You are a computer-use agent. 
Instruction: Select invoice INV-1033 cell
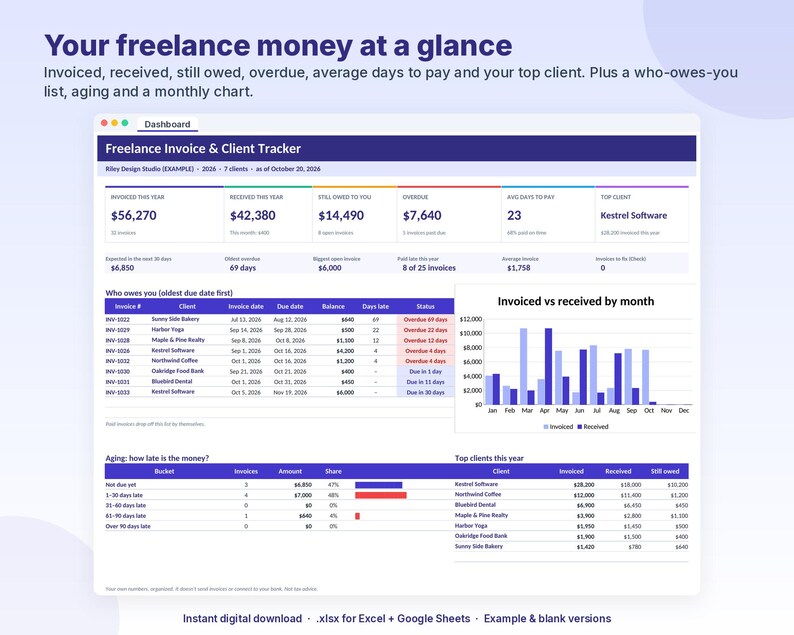click(117, 392)
